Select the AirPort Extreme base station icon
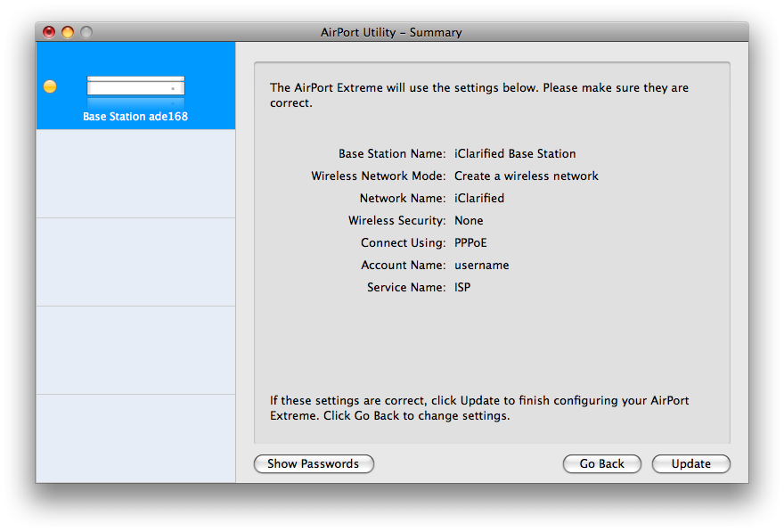Image resolution: width=784 pixels, height=532 pixels. 135,87
